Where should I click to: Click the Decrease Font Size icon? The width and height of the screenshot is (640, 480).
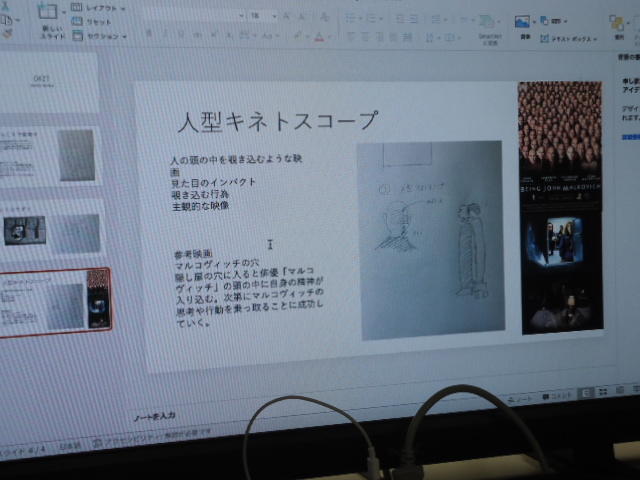click(x=302, y=16)
